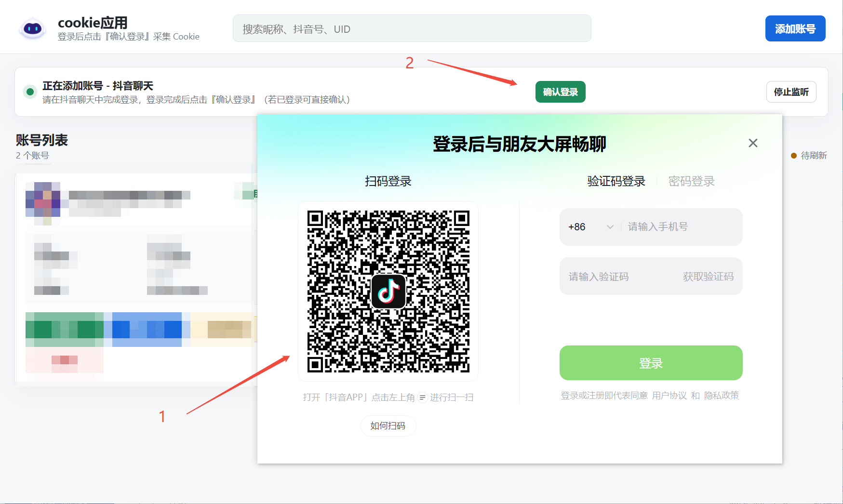Click the orange 待刷新 status indicator

pyautogui.click(x=809, y=155)
